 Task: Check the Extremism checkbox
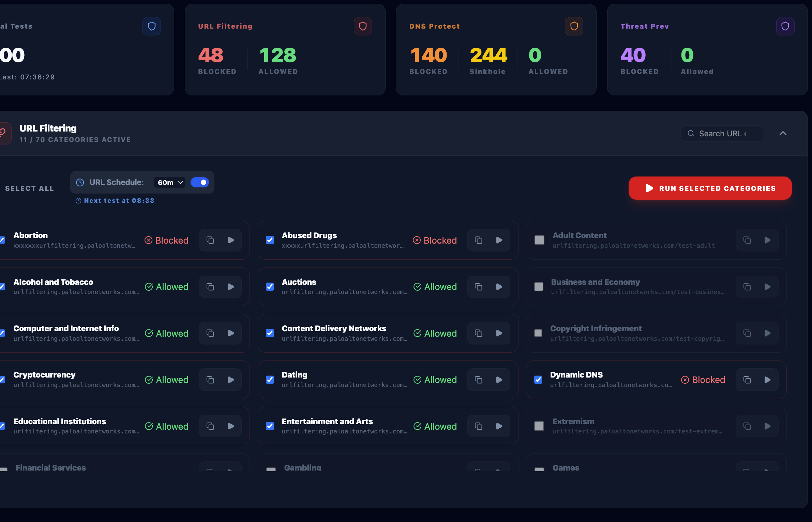click(539, 426)
